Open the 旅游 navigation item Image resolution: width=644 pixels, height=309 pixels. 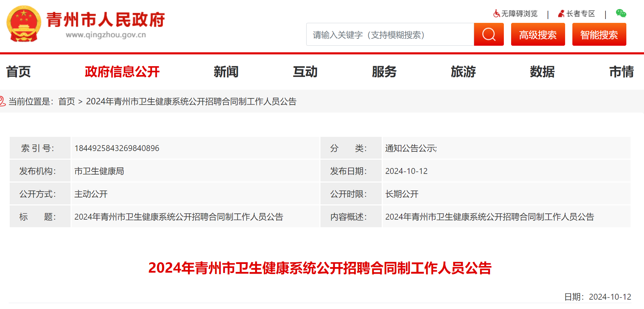coord(463,72)
